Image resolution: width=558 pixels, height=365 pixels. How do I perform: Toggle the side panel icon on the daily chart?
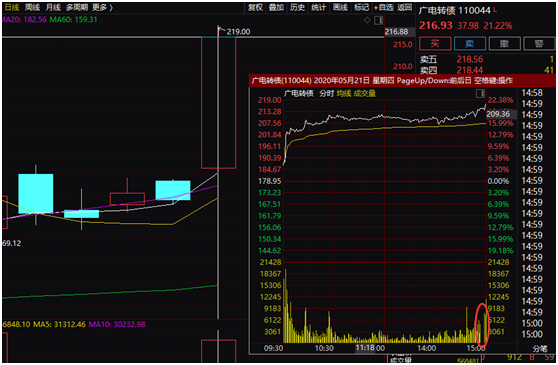[x=379, y=20]
